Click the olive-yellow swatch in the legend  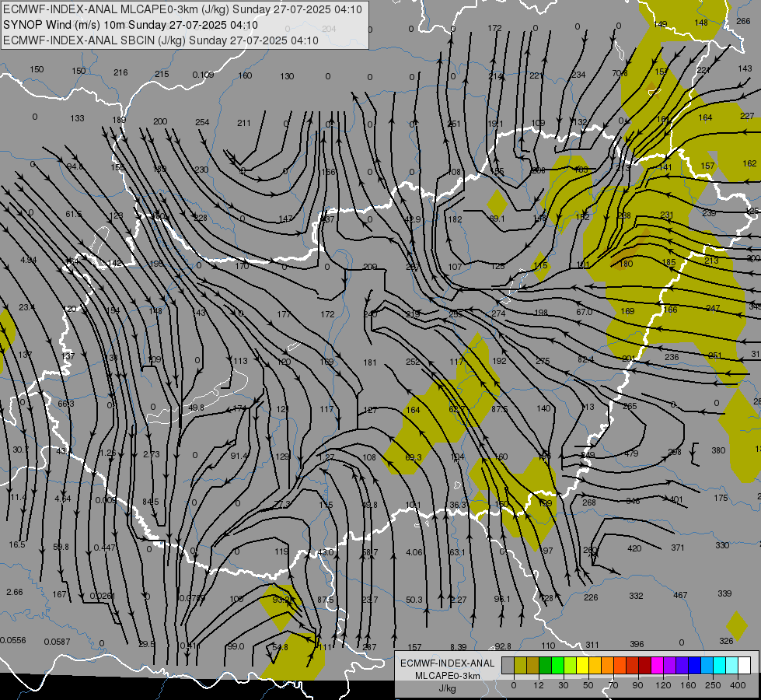pyautogui.click(x=520, y=666)
